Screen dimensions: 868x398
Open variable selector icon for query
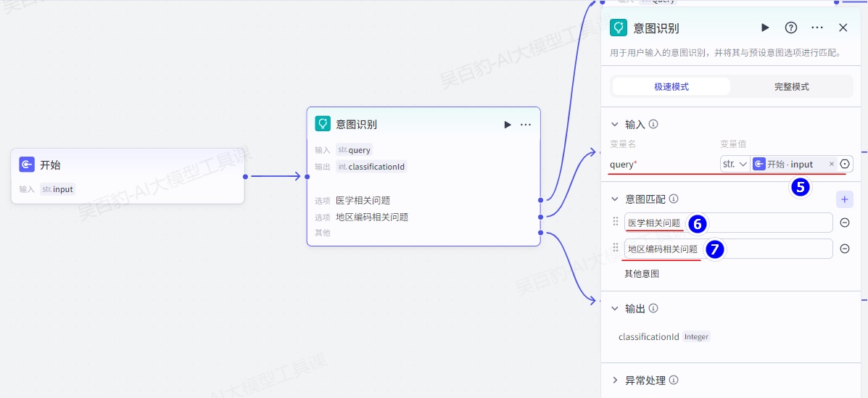(845, 164)
